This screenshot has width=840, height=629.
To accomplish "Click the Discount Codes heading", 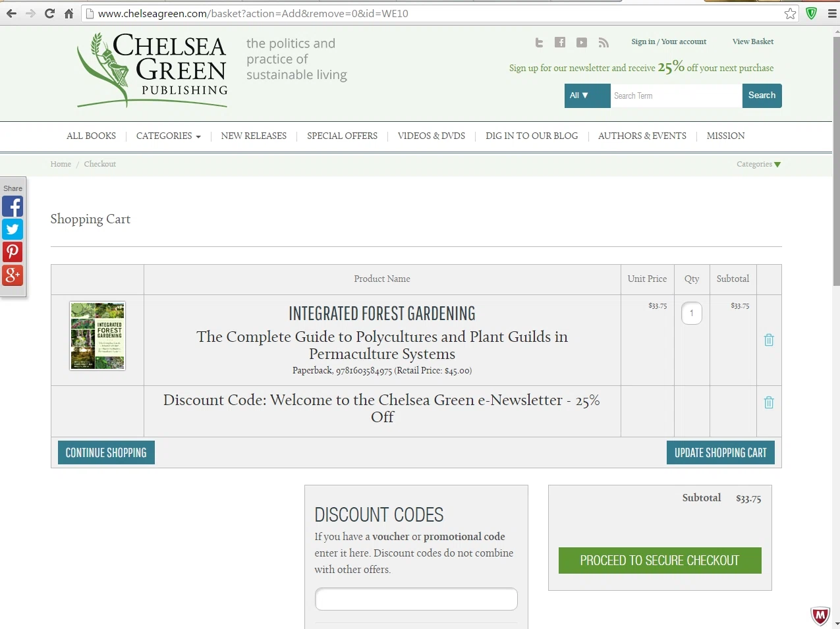I will (379, 514).
